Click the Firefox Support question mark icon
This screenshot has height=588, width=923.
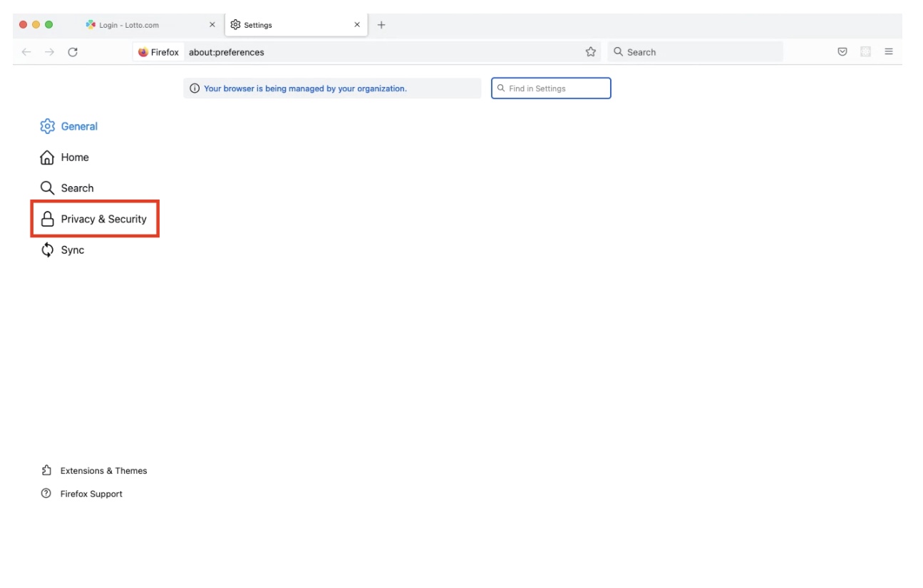pos(46,493)
